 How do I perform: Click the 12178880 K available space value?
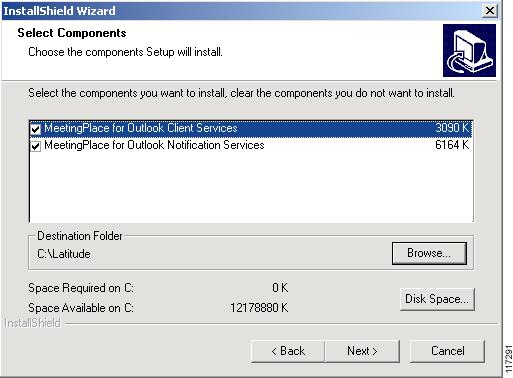tap(259, 308)
